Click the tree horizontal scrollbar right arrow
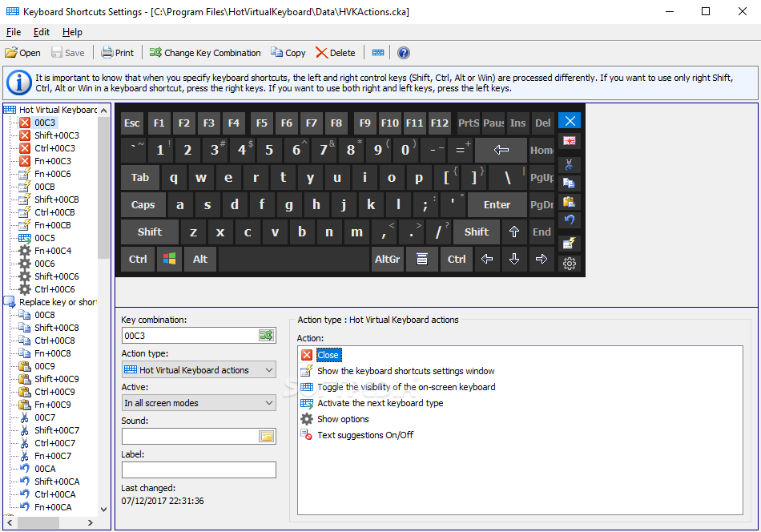Screen dimensions: 761x532 [91, 522]
